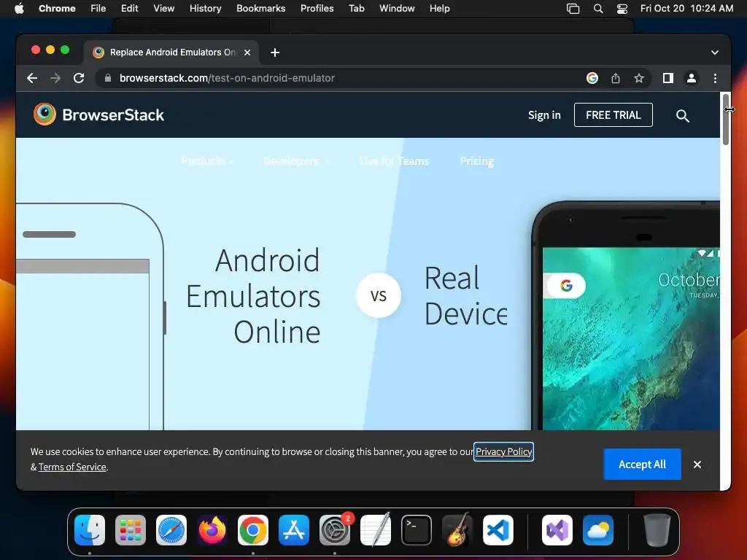Click the Google icon in the address bar
Screen dimensions: 747x560
pyautogui.click(x=592, y=78)
